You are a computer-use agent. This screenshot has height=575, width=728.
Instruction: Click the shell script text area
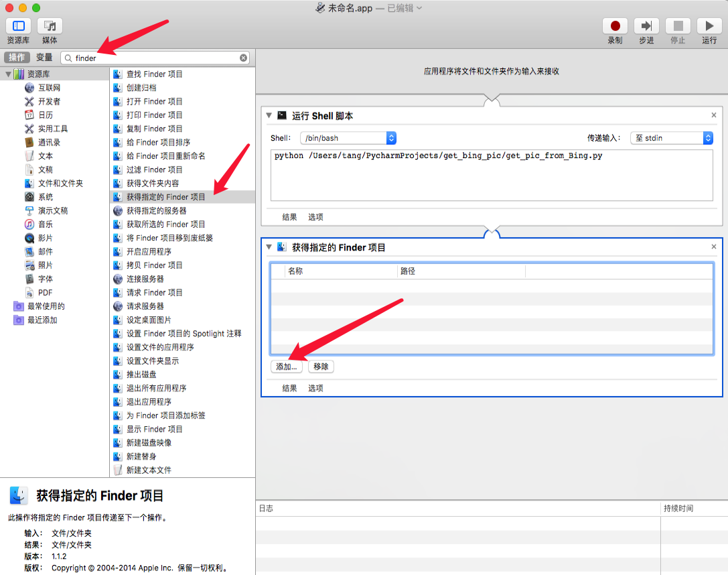(492, 175)
